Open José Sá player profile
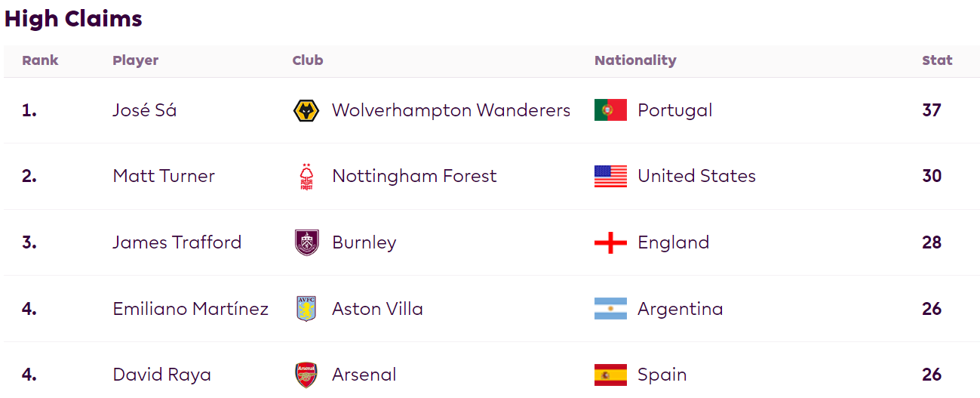This screenshot has height=398, width=980. coord(144,110)
